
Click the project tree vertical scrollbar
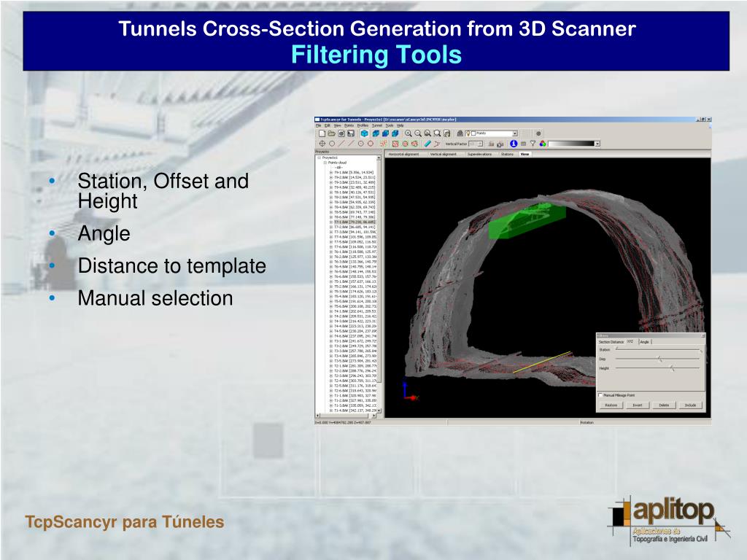[379, 284]
